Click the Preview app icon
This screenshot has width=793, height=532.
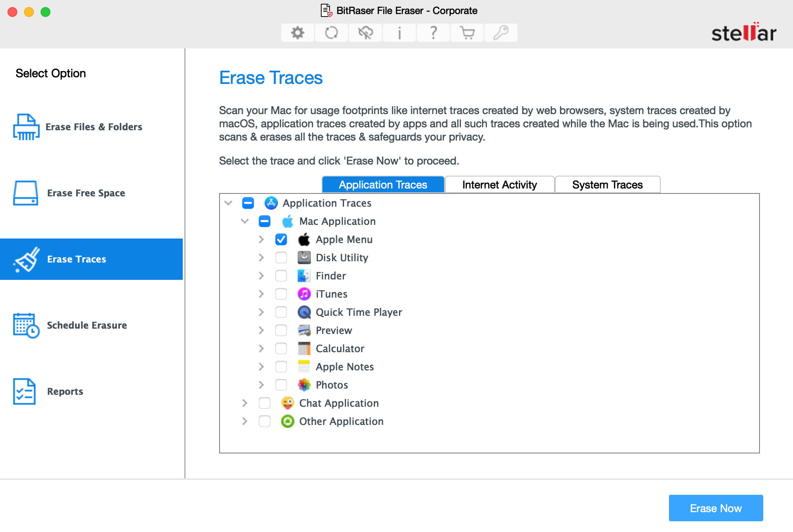(304, 330)
